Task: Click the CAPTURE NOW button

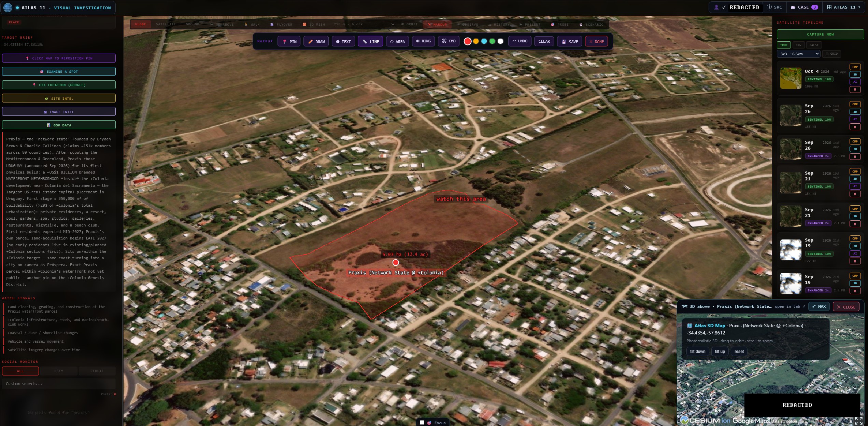Action: tap(820, 34)
